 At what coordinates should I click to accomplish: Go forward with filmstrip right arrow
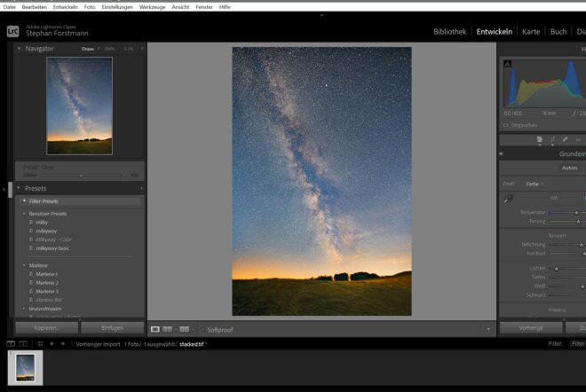63,343
